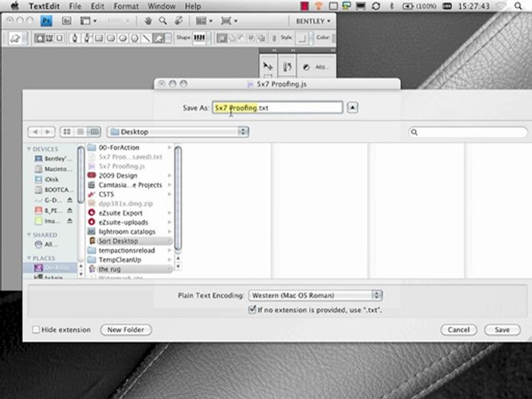
Task: Eject the G-D... drive in the sidebar
Action: 70,200
